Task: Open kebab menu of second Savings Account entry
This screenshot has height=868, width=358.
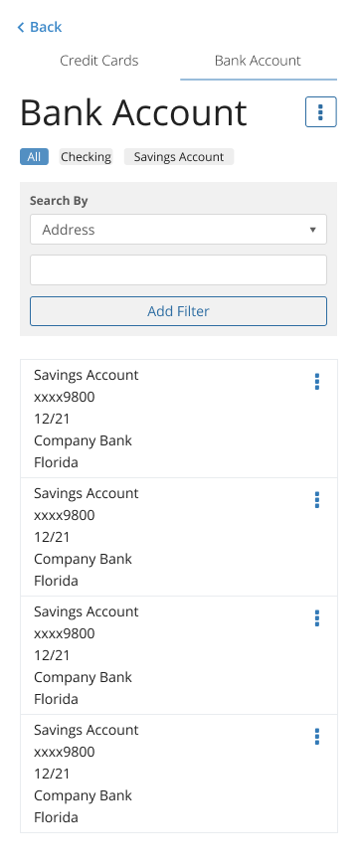Action: click(317, 500)
